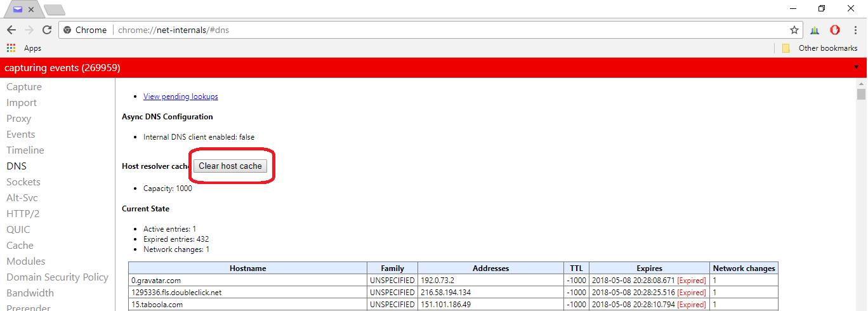
Task: Click the Family column header
Action: tap(393, 268)
